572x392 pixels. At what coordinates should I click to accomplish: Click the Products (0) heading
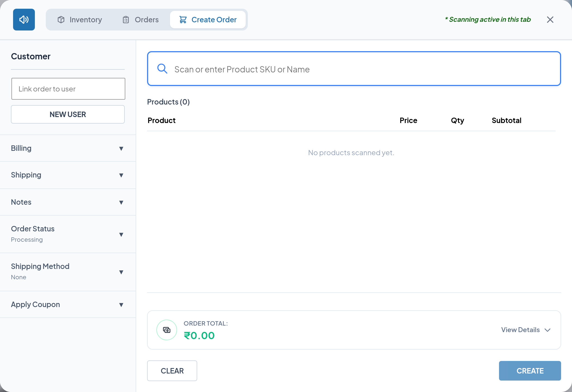pos(168,102)
